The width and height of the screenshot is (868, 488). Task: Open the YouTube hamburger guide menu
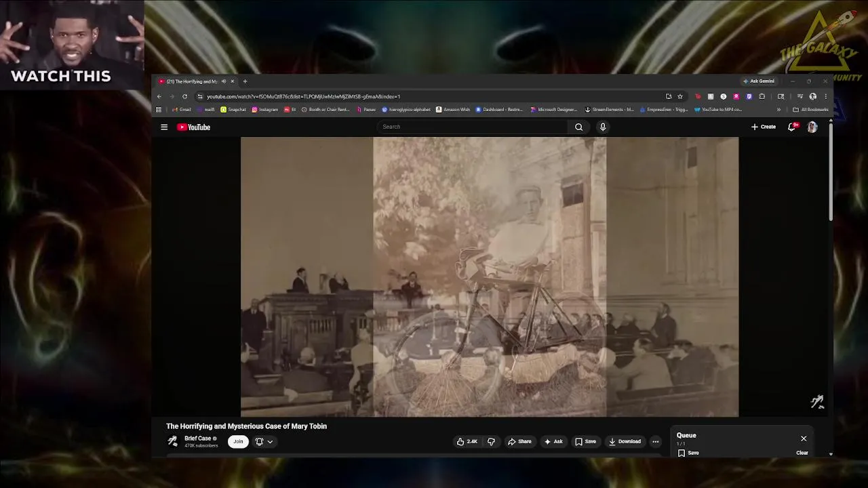(x=164, y=127)
